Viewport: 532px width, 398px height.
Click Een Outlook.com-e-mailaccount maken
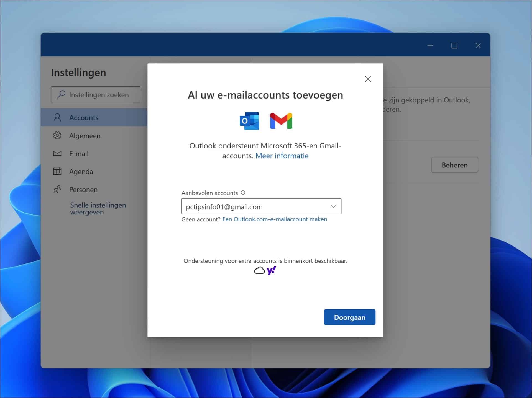coord(275,219)
